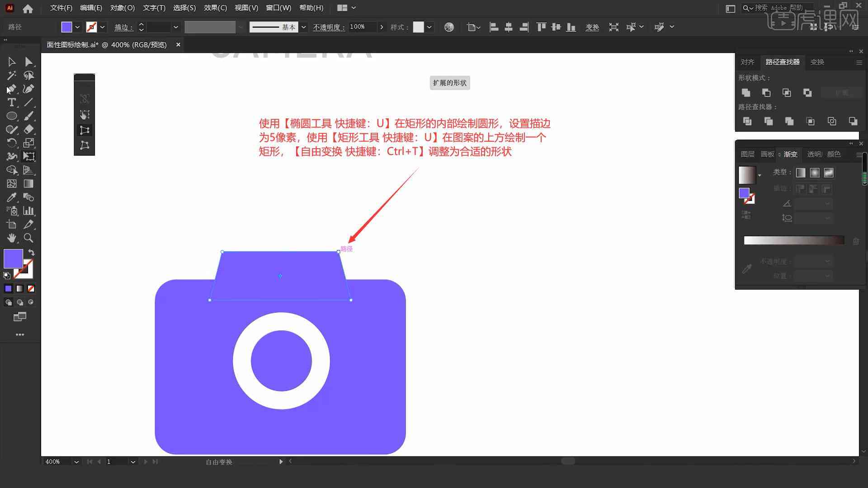Switch to Gradient fill mode button
This screenshot has width=868, height=488.
pyautogui.click(x=20, y=288)
